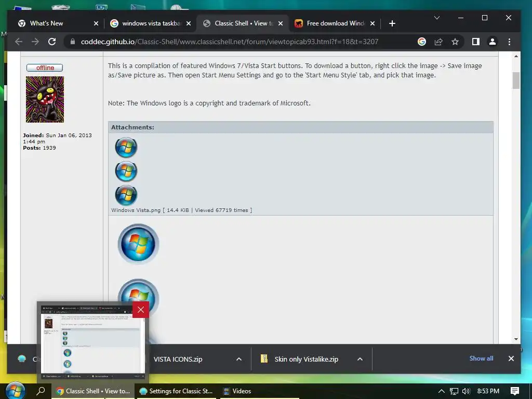Click network status tray icon

pos(454,391)
